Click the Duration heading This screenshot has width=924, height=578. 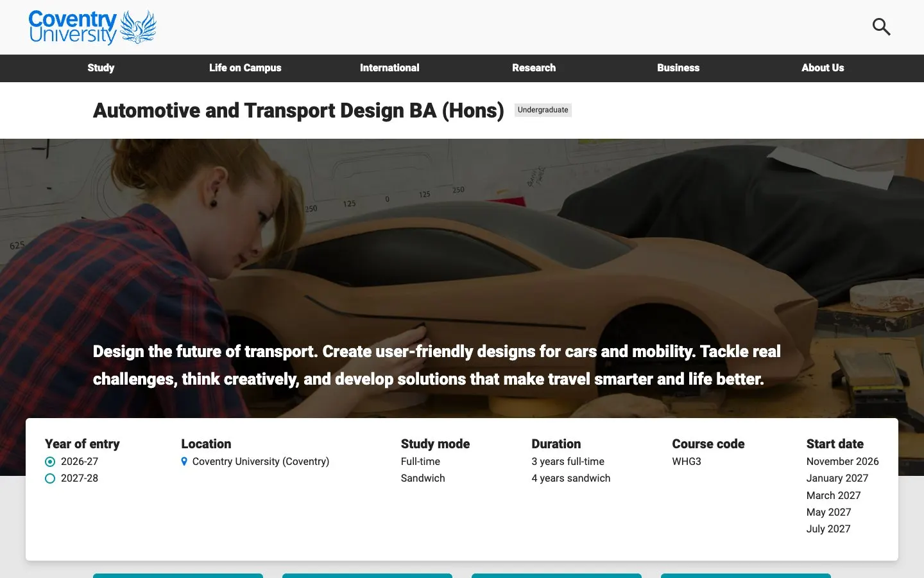click(x=556, y=444)
